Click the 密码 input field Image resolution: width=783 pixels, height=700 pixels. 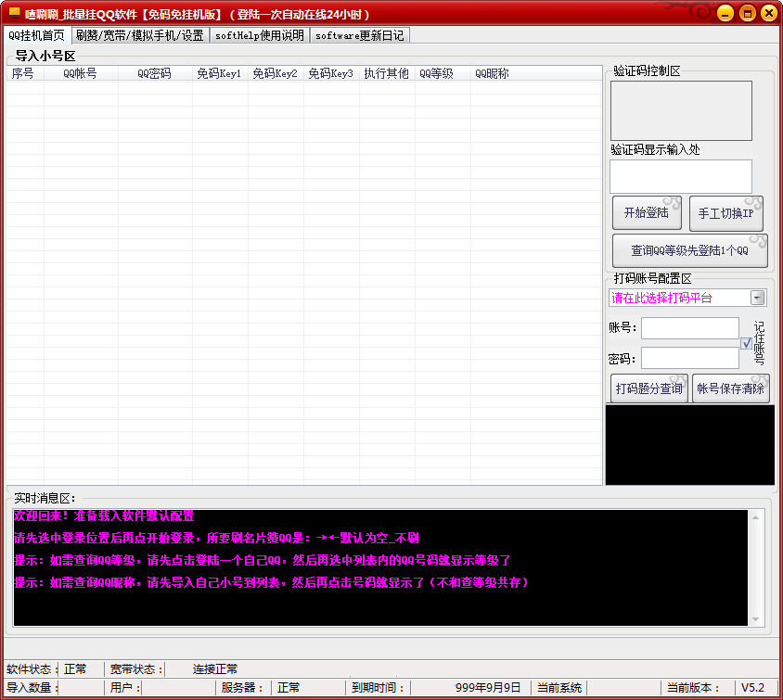(689, 358)
